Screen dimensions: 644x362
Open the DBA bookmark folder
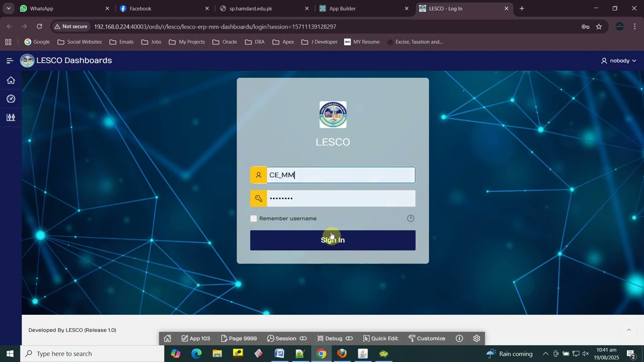pos(255,42)
